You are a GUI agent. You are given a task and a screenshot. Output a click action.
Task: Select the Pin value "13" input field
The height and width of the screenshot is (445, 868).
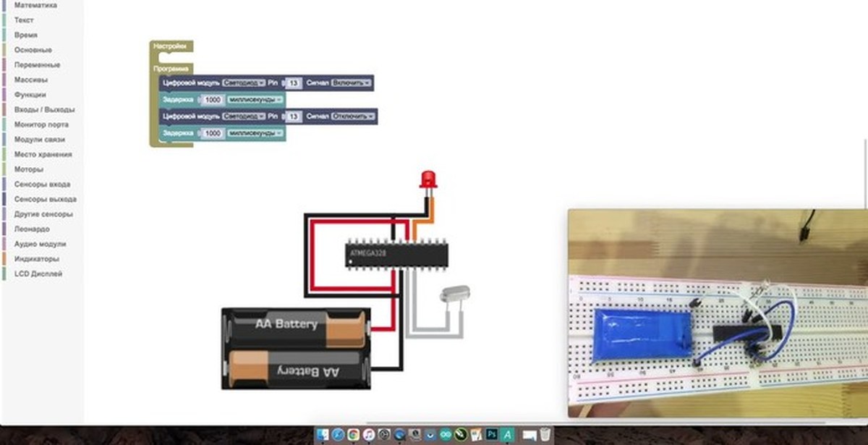pos(294,82)
